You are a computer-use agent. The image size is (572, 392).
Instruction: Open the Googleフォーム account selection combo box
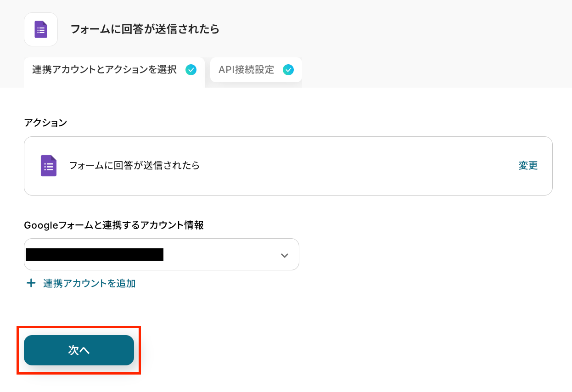coord(220,254)
